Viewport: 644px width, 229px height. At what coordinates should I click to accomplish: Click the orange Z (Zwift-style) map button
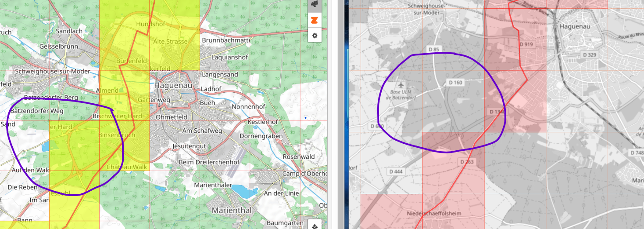[x=315, y=20]
